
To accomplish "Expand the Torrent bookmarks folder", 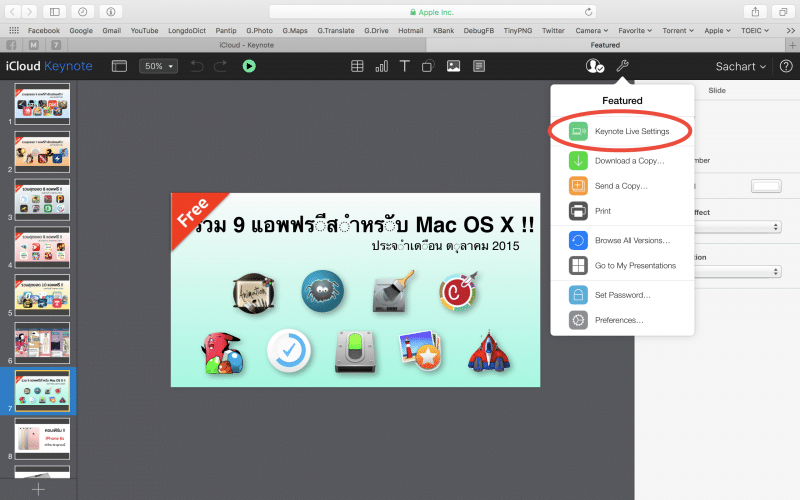I will click(x=678, y=31).
